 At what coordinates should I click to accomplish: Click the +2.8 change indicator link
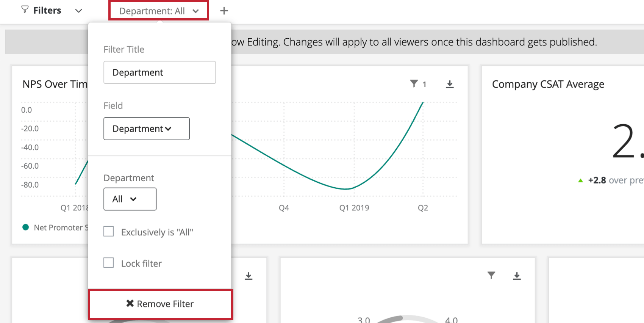(x=597, y=180)
